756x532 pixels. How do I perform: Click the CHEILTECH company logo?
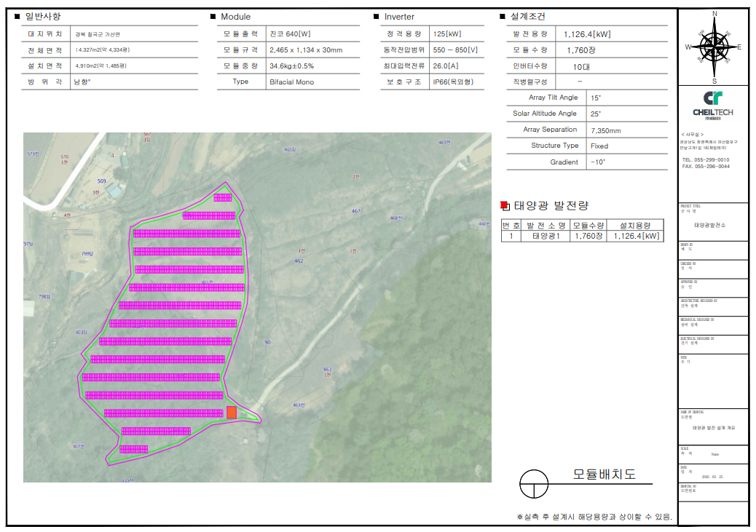click(713, 104)
